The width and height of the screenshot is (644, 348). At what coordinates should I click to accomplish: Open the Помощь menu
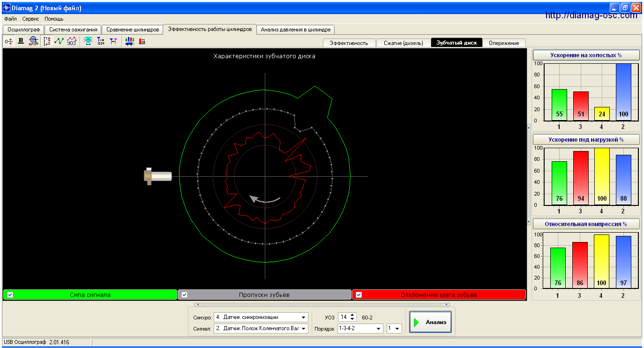tap(54, 19)
